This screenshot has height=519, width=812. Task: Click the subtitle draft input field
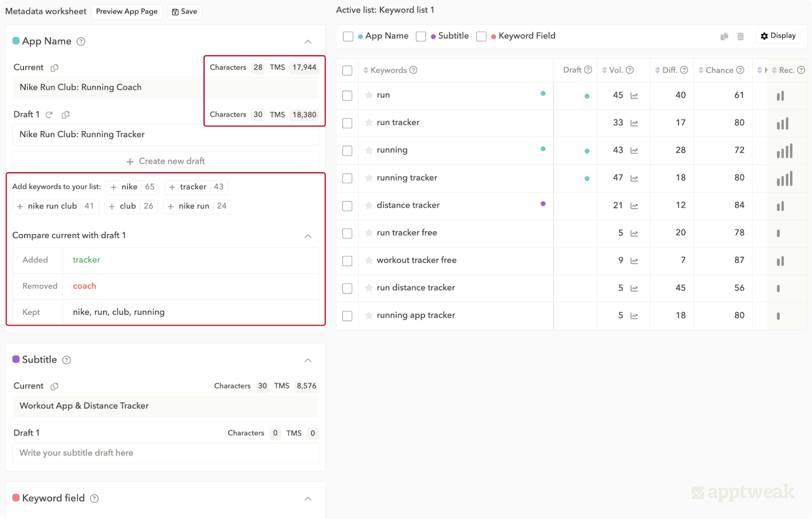(x=166, y=453)
